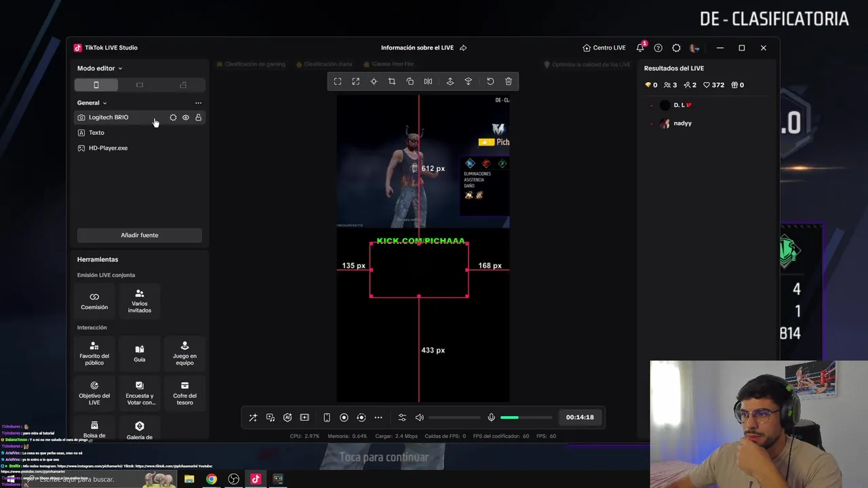The image size is (868, 488).
Task: Open the Guía tool
Action: click(x=140, y=354)
